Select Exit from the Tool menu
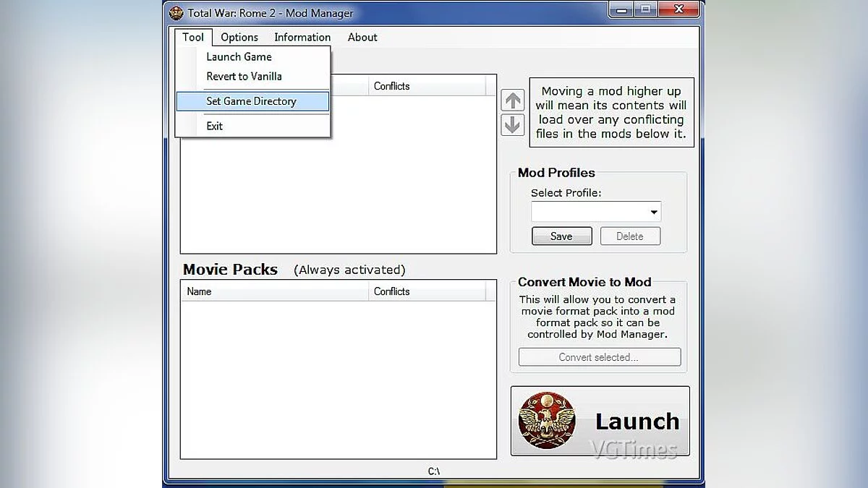This screenshot has width=868, height=488. click(x=252, y=126)
